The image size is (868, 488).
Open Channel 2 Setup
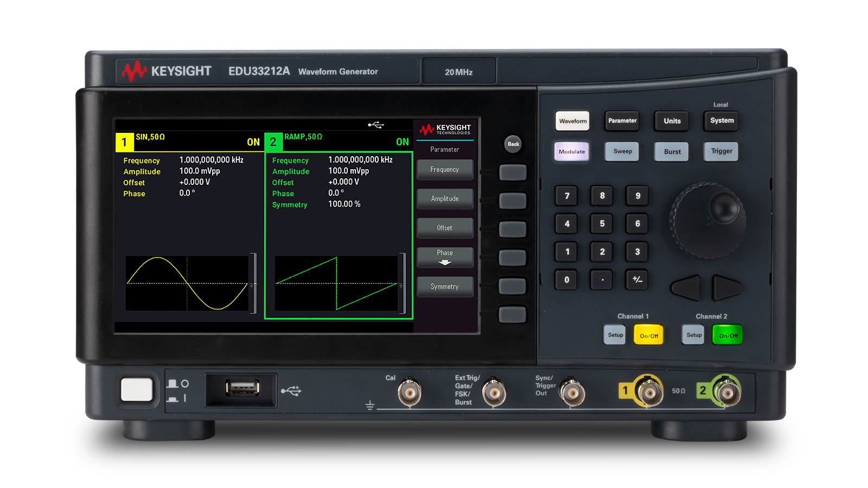point(693,335)
